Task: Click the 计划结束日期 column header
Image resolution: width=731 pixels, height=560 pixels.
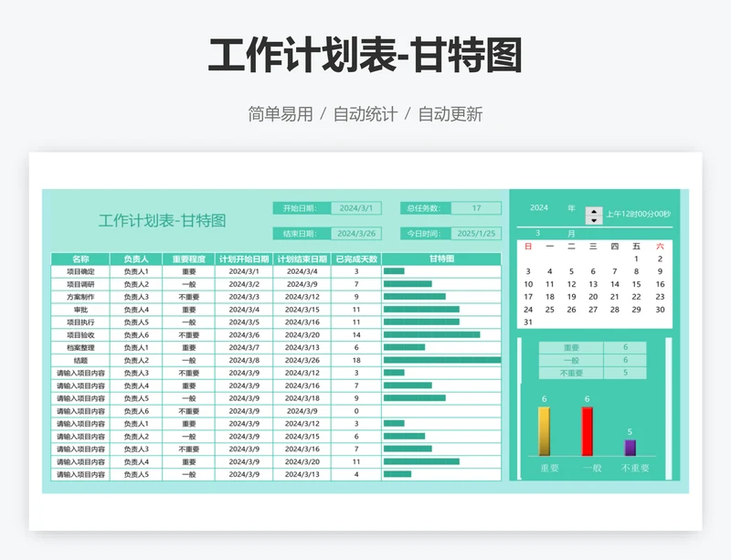Action: point(302,259)
